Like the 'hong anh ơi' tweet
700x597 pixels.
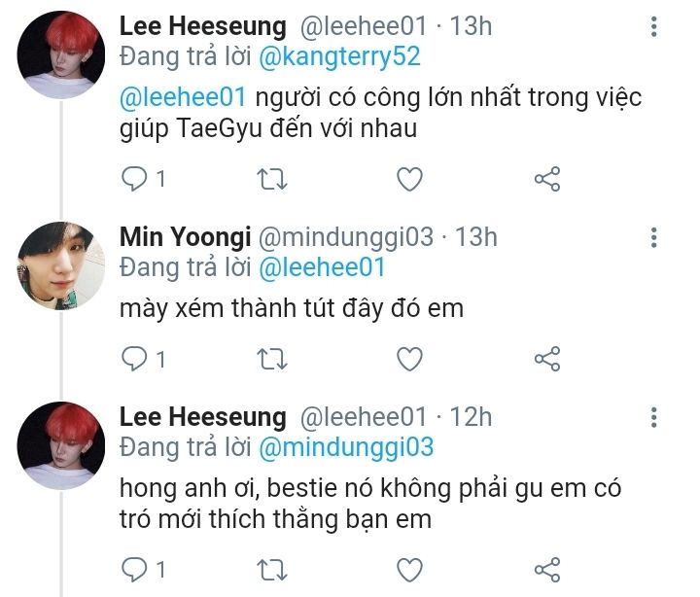(410, 569)
